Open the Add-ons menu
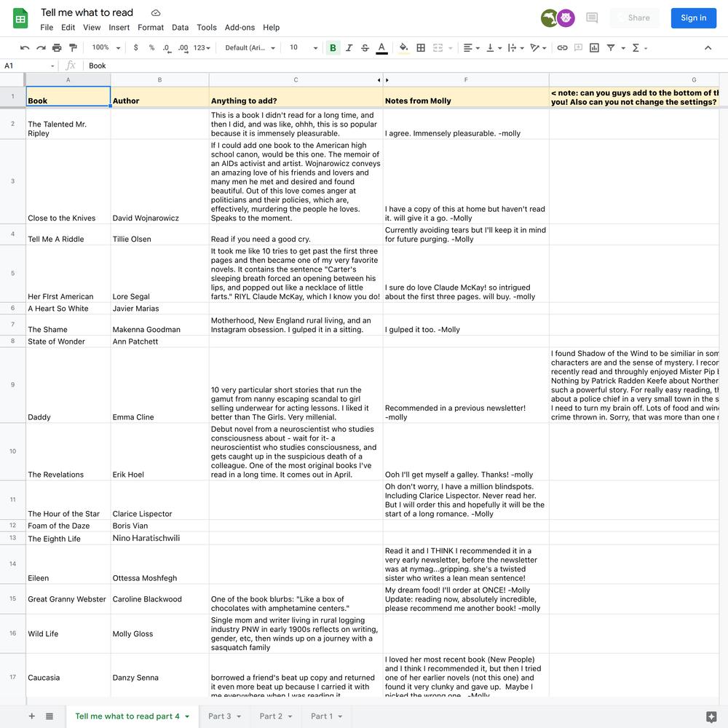Screen dimensions: 728x728 click(240, 28)
